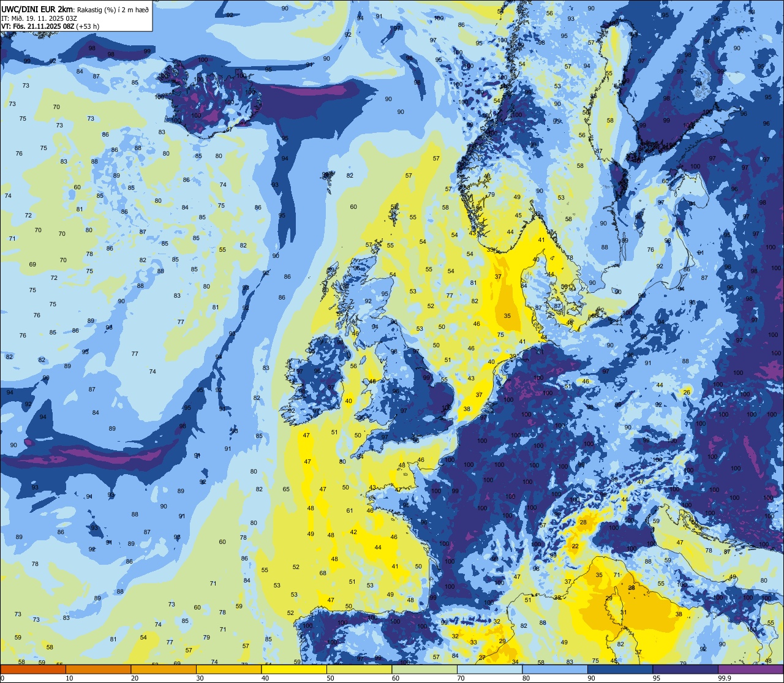The image size is (784, 683).
Task: Click the humidity value 61 on the map
Action: (350, 511)
